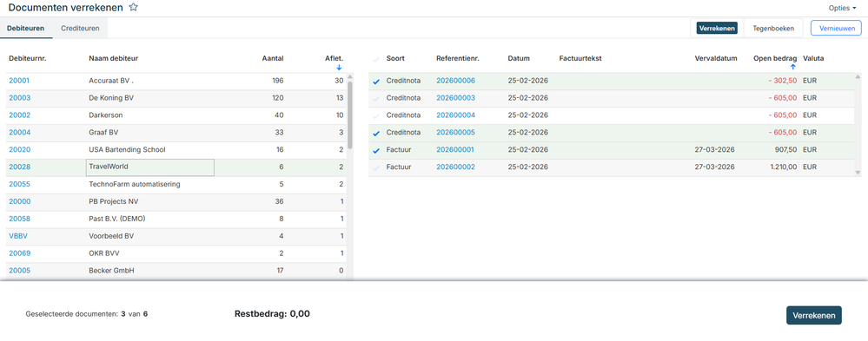Open debtor link 20001
Image resolution: width=868 pixels, height=341 pixels.
[x=19, y=81]
